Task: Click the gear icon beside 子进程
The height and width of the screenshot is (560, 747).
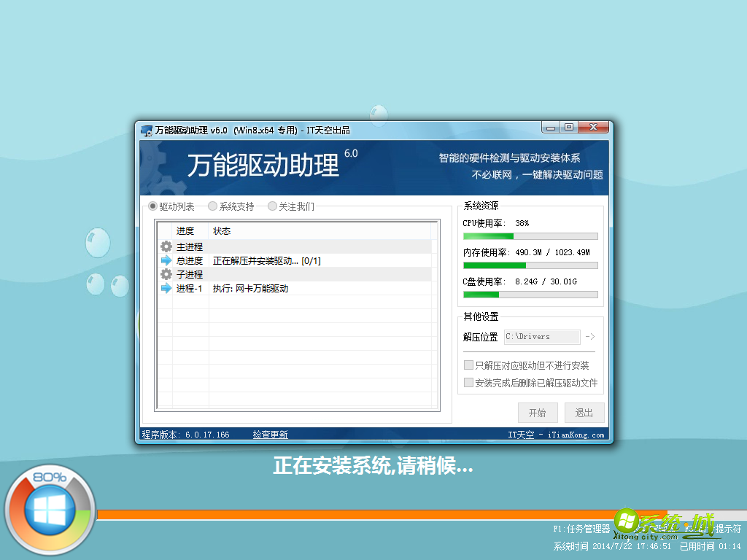Action: pos(166,274)
